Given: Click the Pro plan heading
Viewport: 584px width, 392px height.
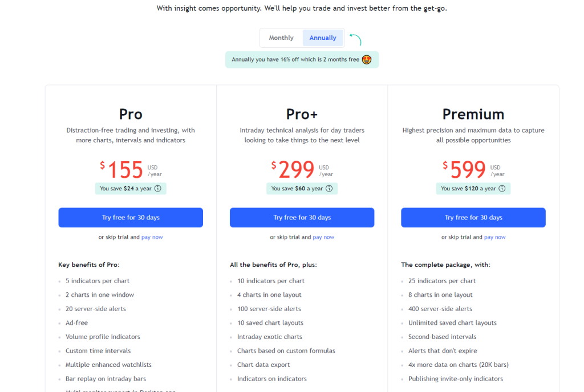Looking at the screenshot, I should (x=131, y=114).
